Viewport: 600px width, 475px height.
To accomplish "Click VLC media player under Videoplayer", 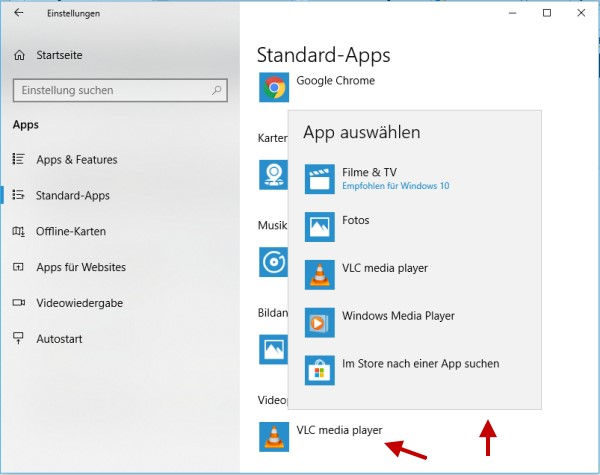I will click(x=339, y=430).
